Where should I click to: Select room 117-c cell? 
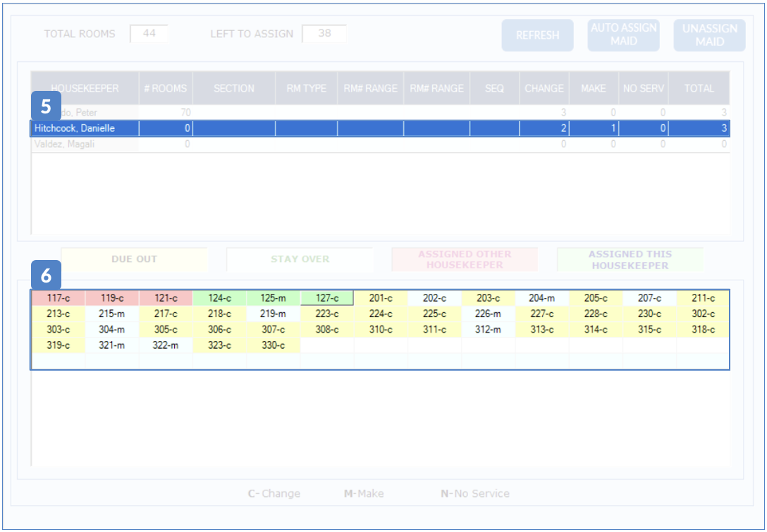click(58, 299)
